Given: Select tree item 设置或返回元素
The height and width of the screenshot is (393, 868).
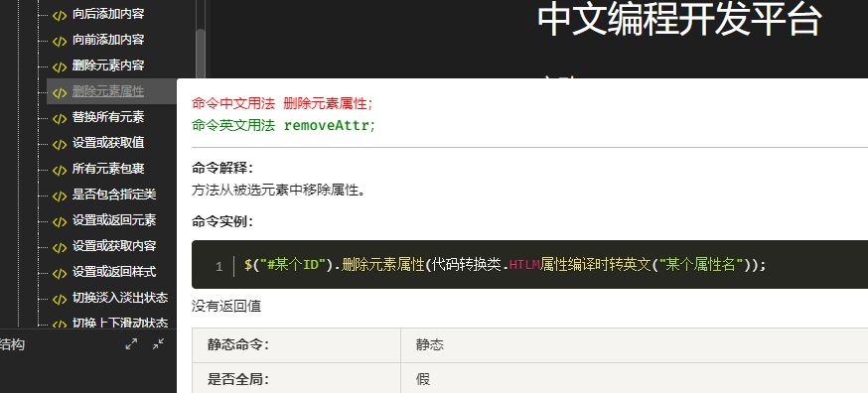Looking at the screenshot, I should [x=114, y=220].
